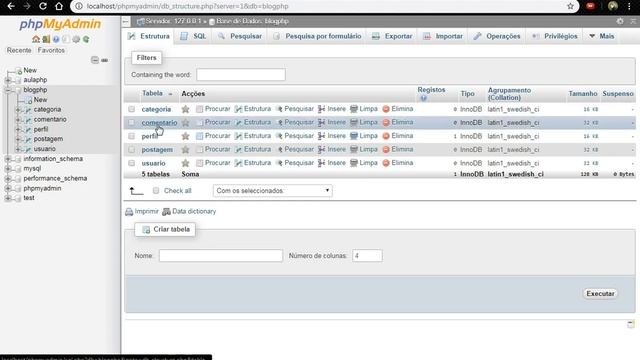640x360 pixels.
Task: Go back with the browser back arrow
Action: 11,6
